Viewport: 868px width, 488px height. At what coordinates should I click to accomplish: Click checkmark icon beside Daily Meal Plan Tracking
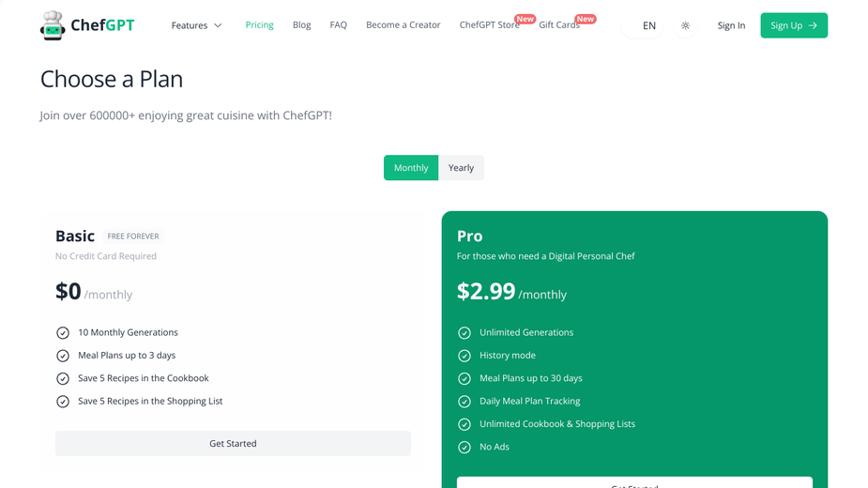click(x=464, y=401)
